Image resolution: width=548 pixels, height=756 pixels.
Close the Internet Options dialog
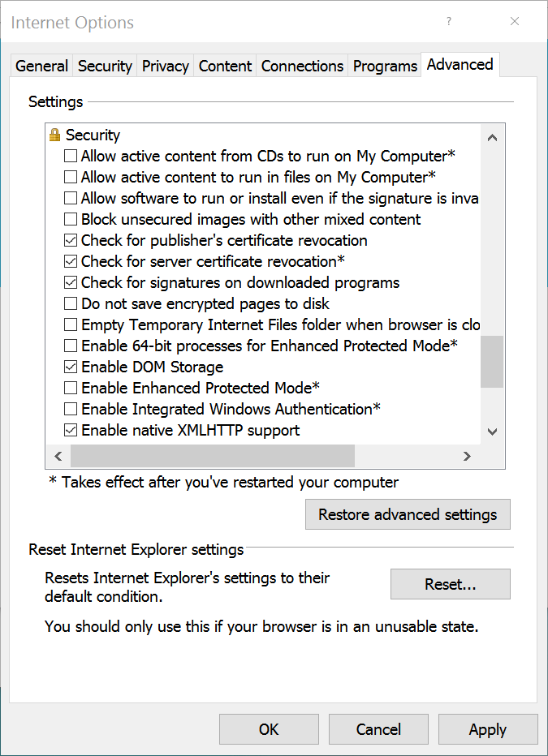[x=515, y=22]
